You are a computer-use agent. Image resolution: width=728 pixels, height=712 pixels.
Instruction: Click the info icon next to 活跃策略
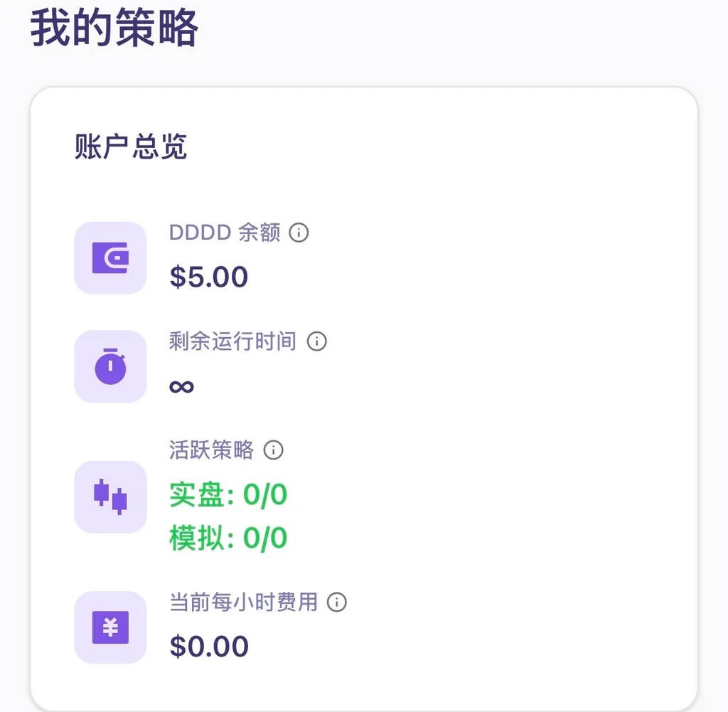[x=273, y=450]
